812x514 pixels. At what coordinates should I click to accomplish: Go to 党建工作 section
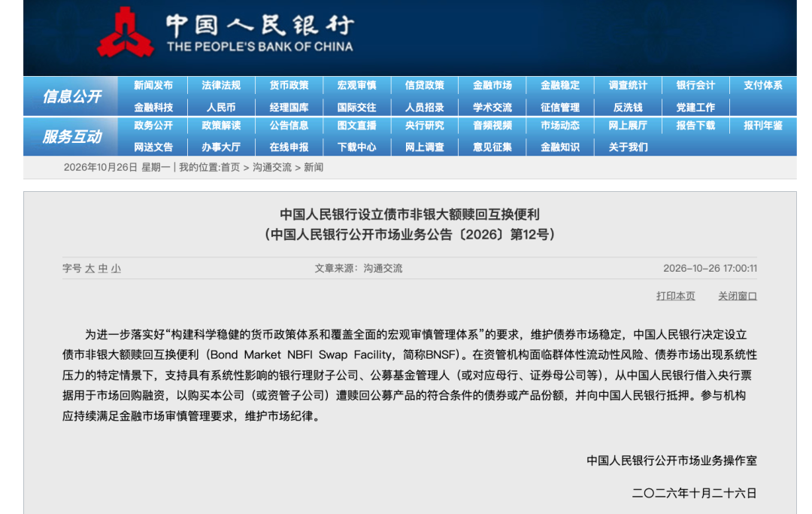pyautogui.click(x=695, y=108)
